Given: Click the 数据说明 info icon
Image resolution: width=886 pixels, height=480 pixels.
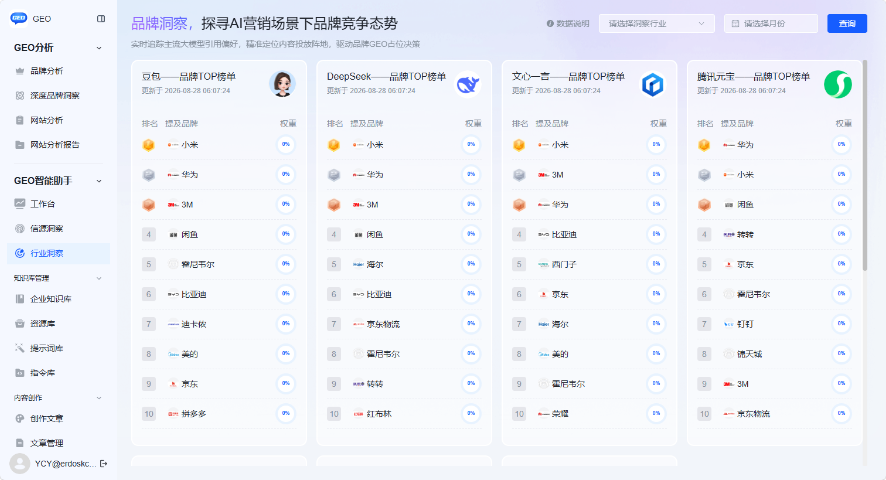Looking at the screenshot, I should pyautogui.click(x=550, y=24).
